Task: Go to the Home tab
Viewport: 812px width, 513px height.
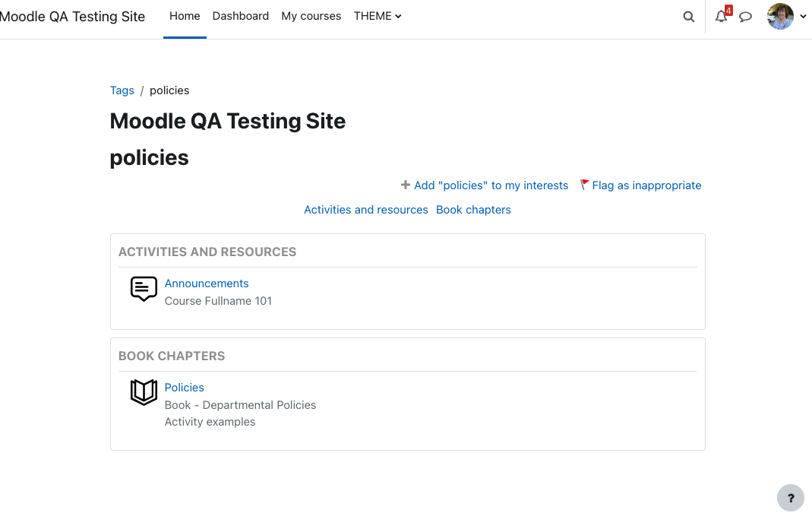Action: pos(185,16)
